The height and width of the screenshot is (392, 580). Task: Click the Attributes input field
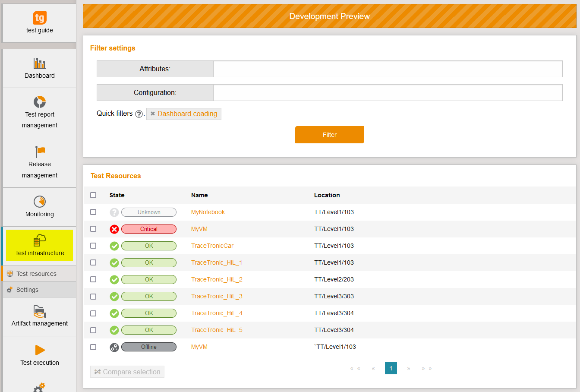point(388,69)
